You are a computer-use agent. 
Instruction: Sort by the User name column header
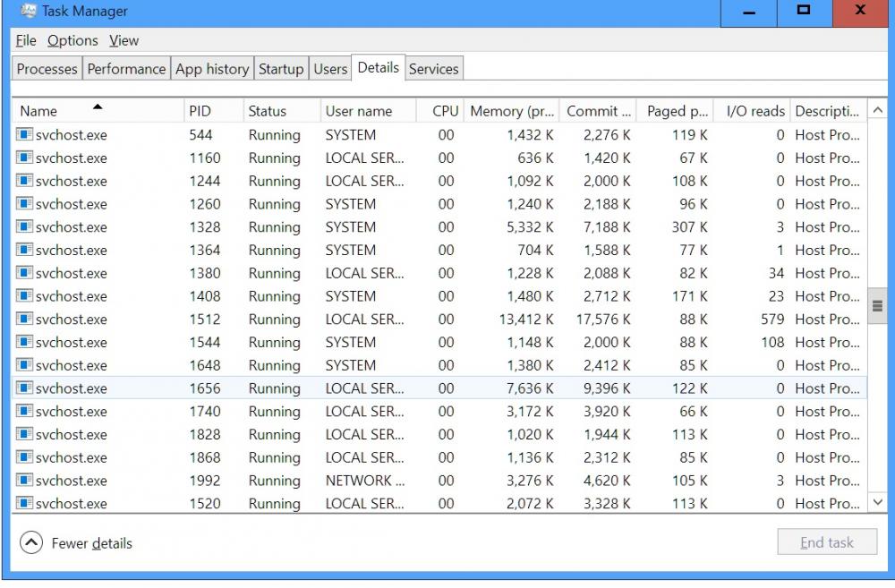click(x=368, y=111)
